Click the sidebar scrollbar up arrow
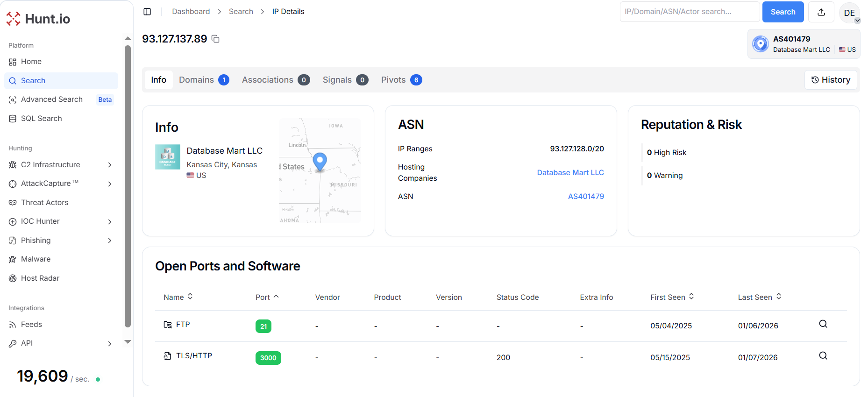Screen dimensions: 868x397 coord(128,39)
